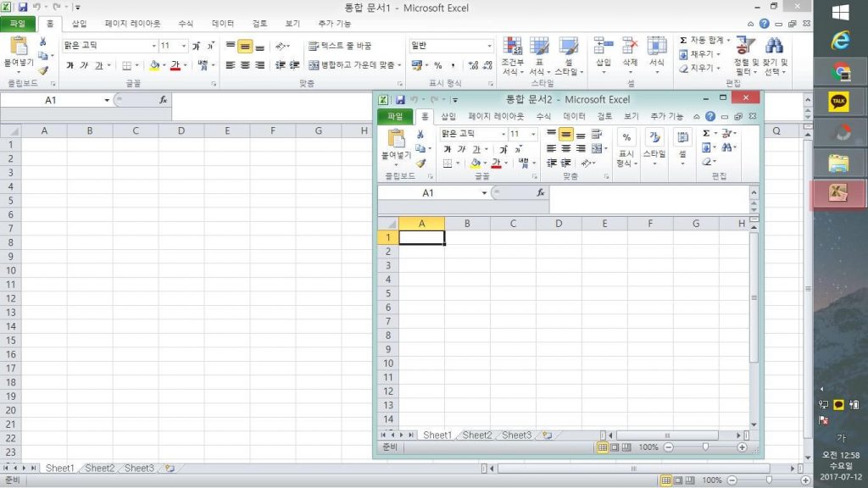Click fx insert function in 통합 문서2
The height and width of the screenshot is (488, 868).
[541, 192]
